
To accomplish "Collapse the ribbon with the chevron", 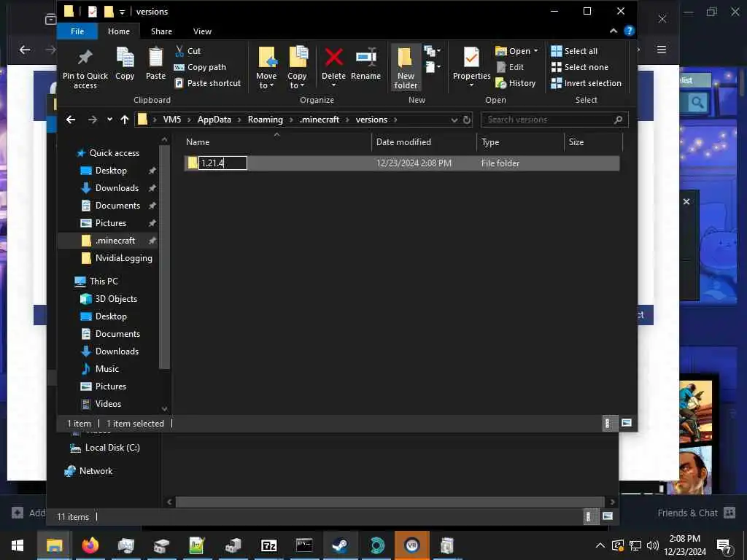I will pyautogui.click(x=613, y=31).
